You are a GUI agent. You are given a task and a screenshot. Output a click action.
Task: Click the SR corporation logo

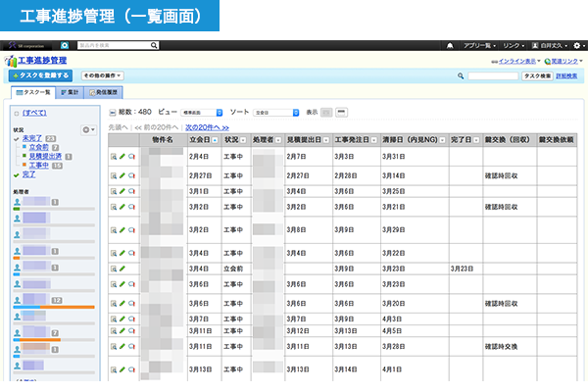point(27,45)
